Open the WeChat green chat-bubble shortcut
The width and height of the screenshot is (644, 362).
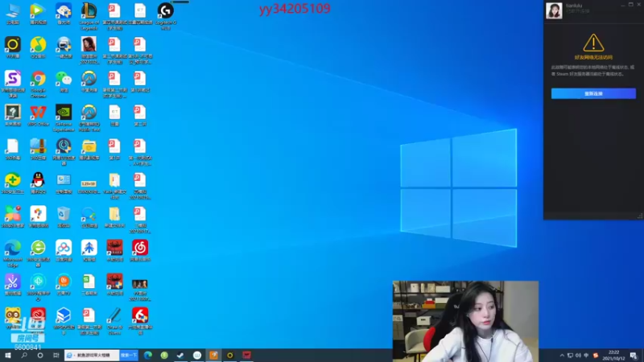tap(64, 79)
